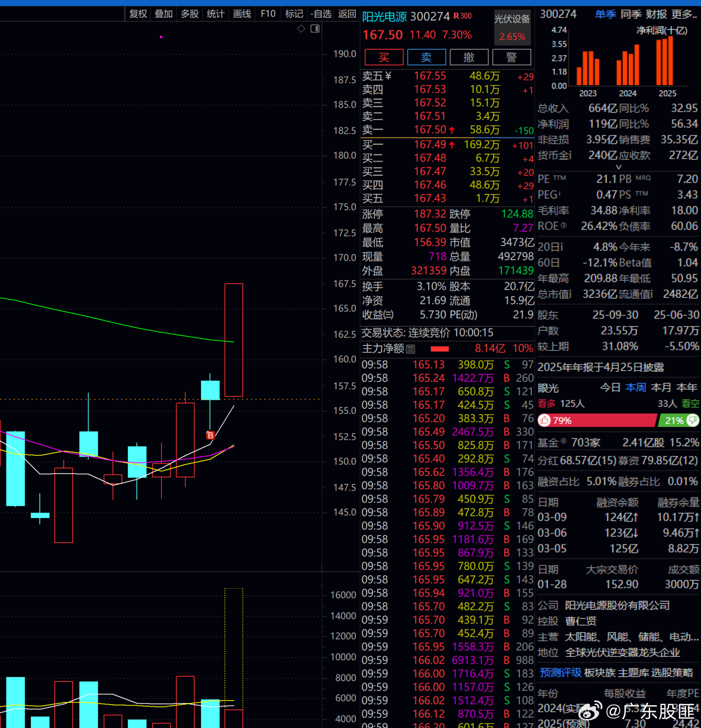Click the ¥ symbol beside 卖五
The width and height of the screenshot is (701, 728).
388,76
